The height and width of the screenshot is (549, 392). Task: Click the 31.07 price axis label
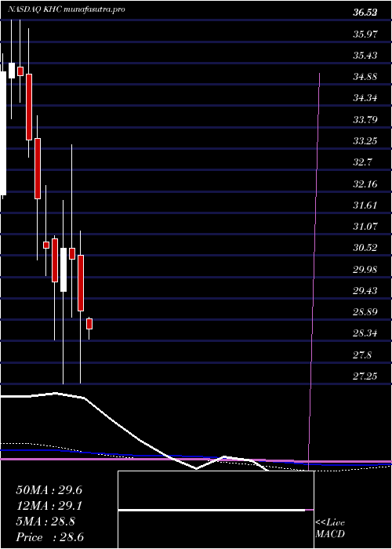365,226
